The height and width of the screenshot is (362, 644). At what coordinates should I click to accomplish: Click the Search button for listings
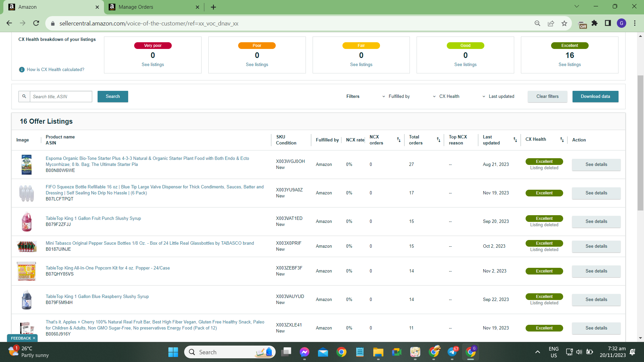click(x=113, y=97)
